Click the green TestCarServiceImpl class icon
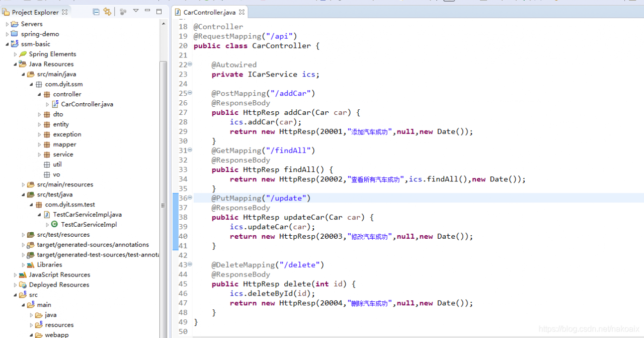The height and width of the screenshot is (338, 644). [x=55, y=225]
